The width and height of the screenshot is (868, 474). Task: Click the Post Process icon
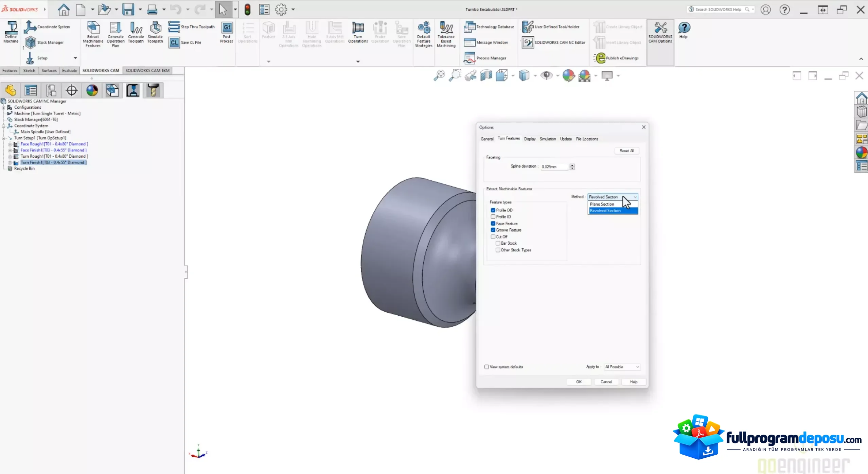point(227,32)
